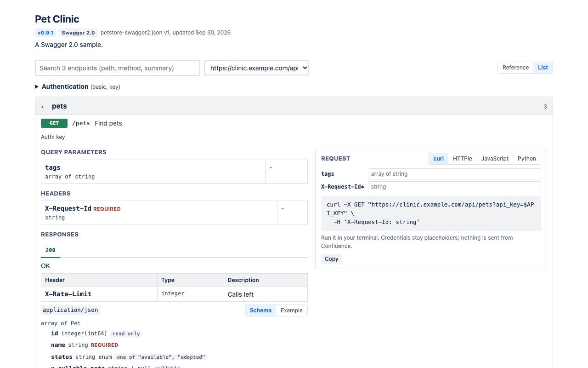
Task: Click the curl command code block
Action: [431, 213]
